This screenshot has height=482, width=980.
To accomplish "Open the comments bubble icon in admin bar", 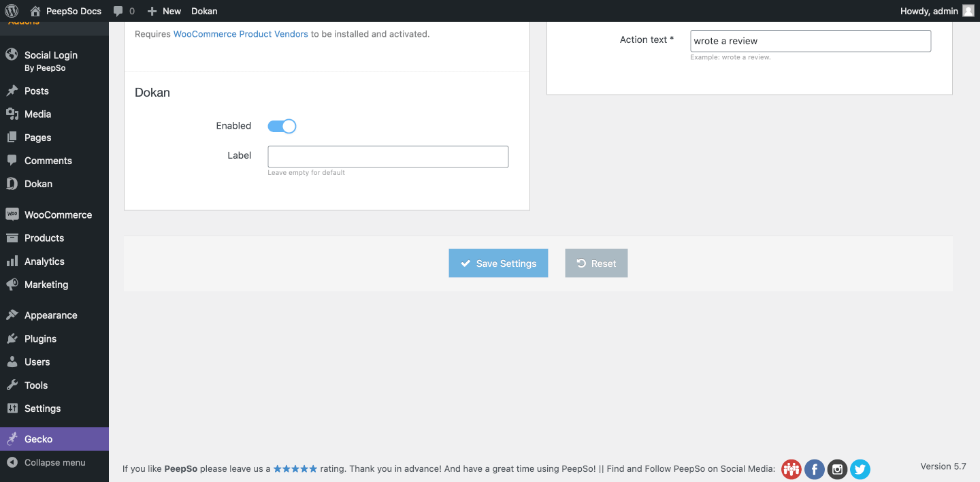I will click(x=118, y=11).
